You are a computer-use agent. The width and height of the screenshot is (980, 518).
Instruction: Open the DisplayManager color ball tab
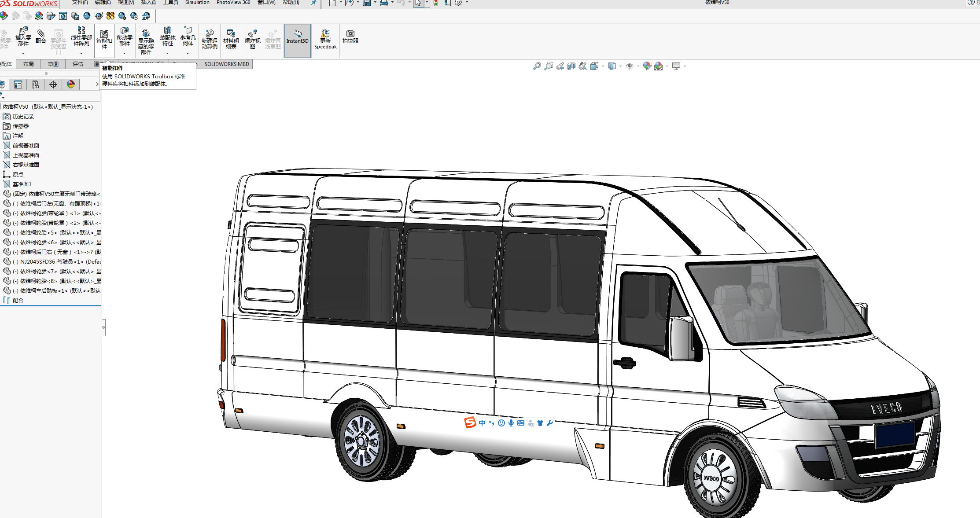[x=71, y=84]
